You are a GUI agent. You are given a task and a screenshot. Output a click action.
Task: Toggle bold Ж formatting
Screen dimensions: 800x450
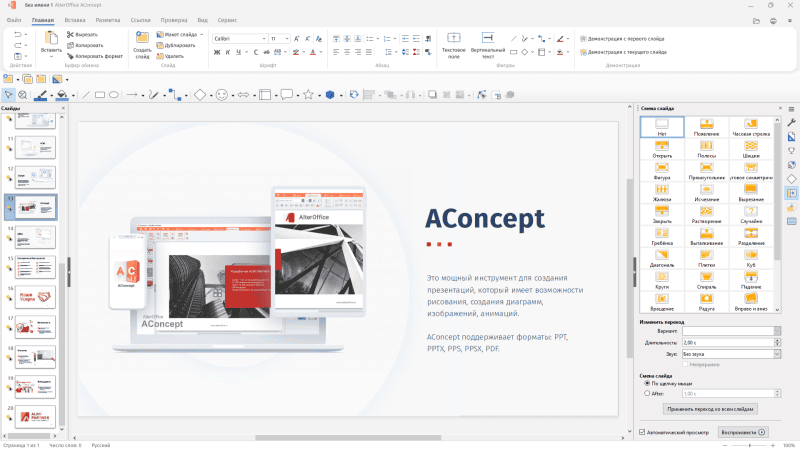coord(217,52)
